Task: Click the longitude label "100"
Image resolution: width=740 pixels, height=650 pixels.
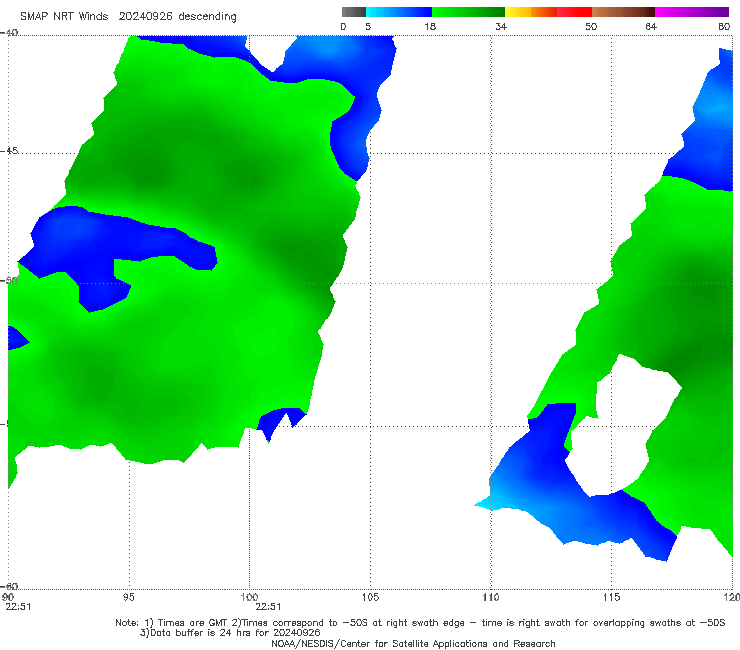Action: (249, 597)
